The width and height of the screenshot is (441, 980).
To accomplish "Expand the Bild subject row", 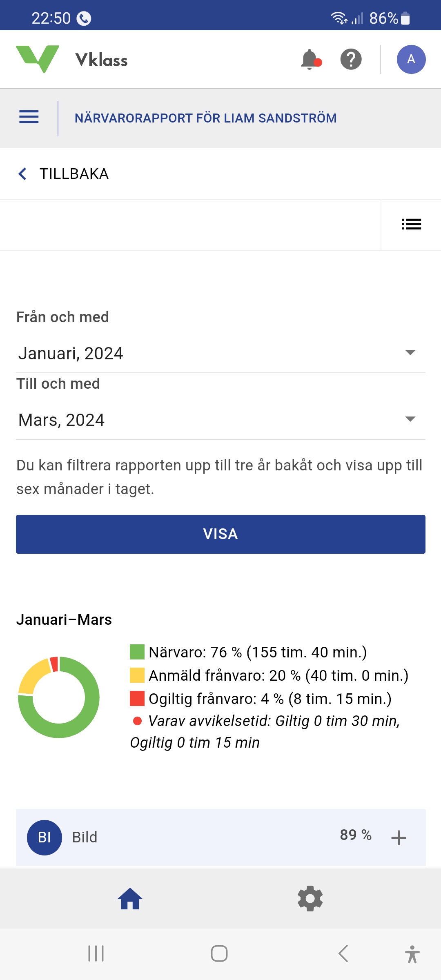I will pyautogui.click(x=399, y=837).
